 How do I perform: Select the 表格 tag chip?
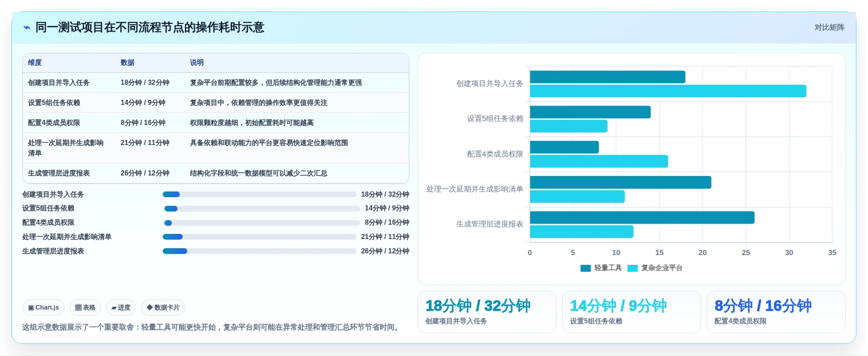(85, 308)
